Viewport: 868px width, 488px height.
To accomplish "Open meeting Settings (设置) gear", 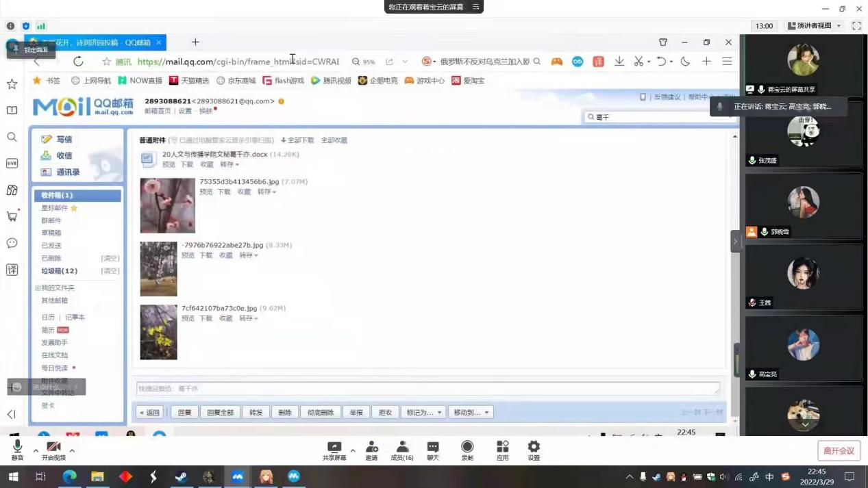I will [x=534, y=450].
